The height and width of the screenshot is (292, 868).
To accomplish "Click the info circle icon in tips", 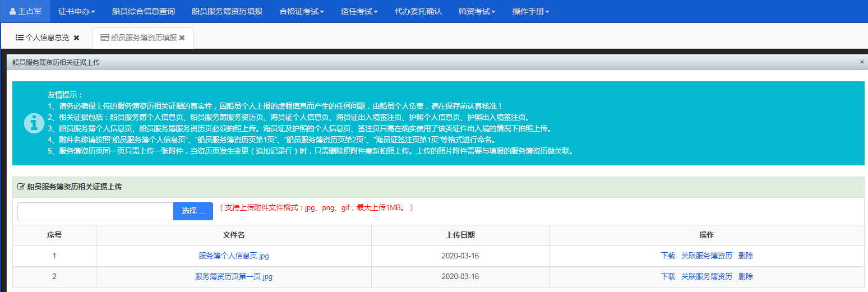I will (34, 123).
